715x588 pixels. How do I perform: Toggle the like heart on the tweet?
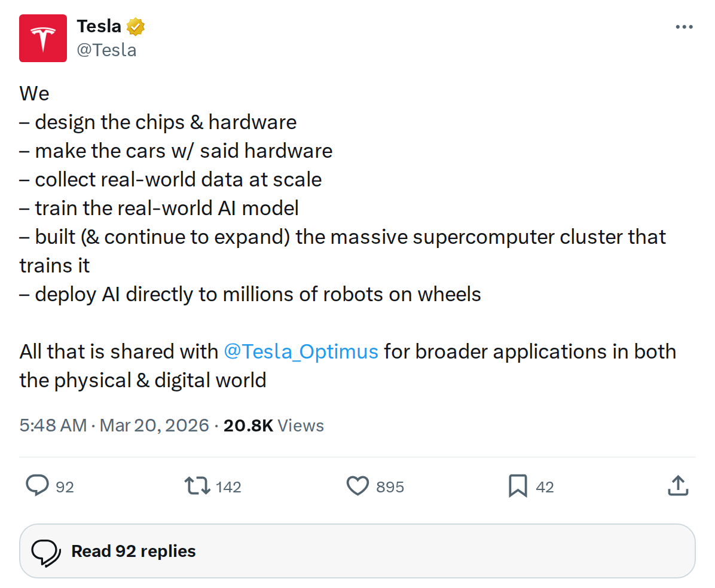[357, 486]
